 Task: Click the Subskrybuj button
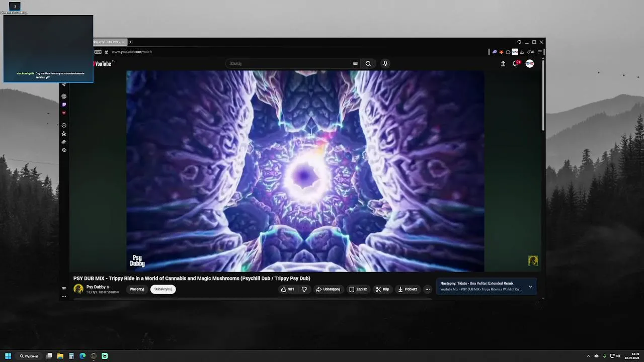click(163, 289)
